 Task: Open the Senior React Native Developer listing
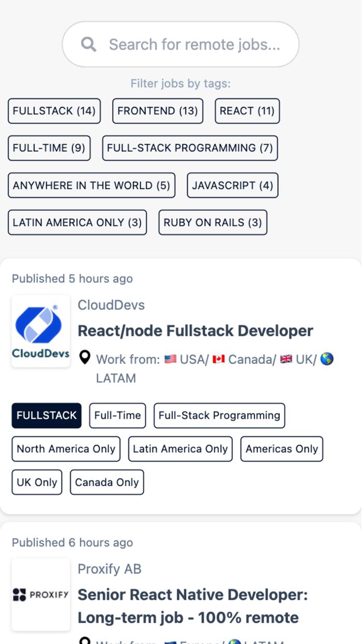193,606
